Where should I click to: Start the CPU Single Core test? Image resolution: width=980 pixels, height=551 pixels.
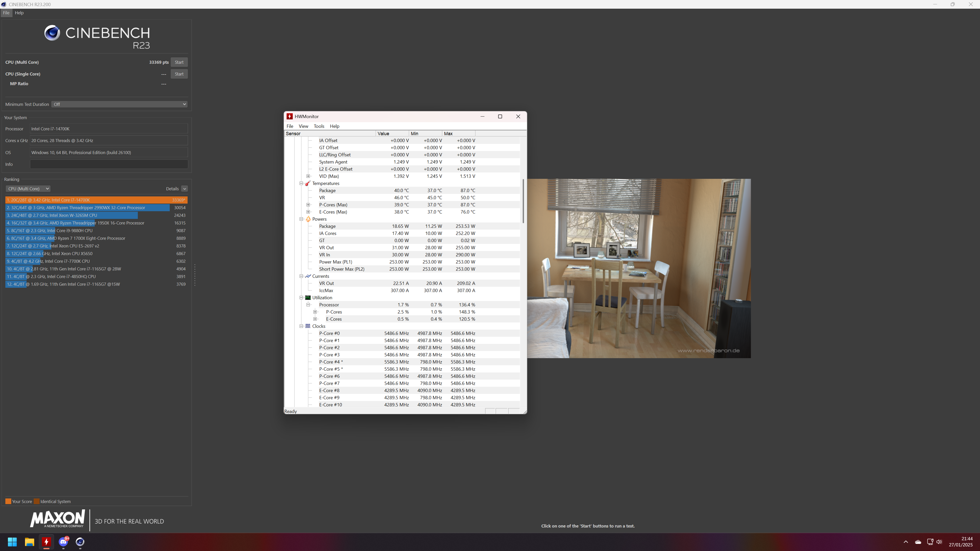point(179,74)
